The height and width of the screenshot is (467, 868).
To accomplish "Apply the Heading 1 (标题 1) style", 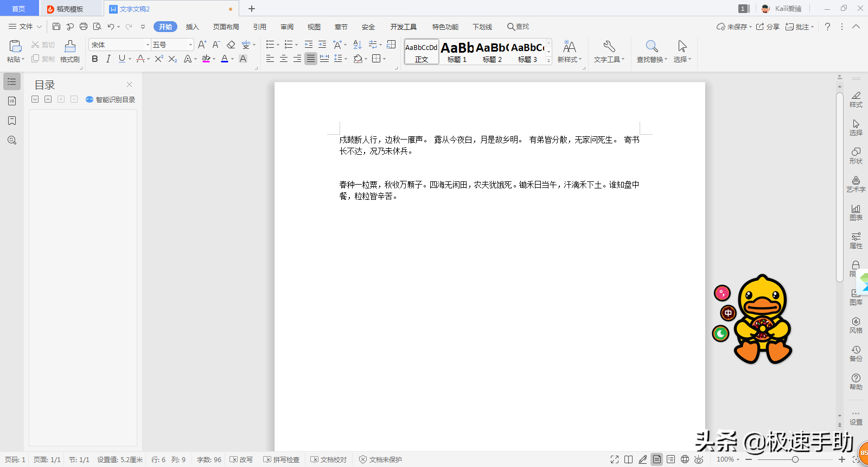I will [457, 52].
